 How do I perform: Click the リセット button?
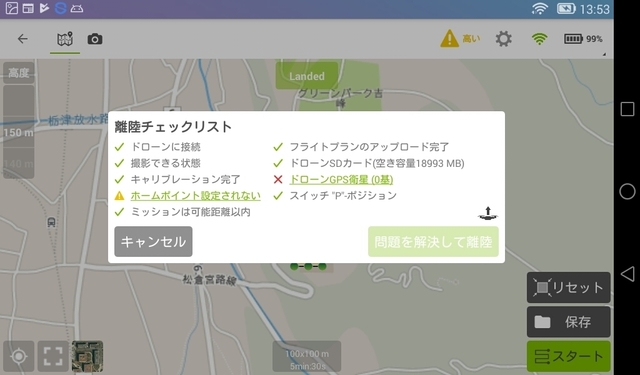click(569, 288)
